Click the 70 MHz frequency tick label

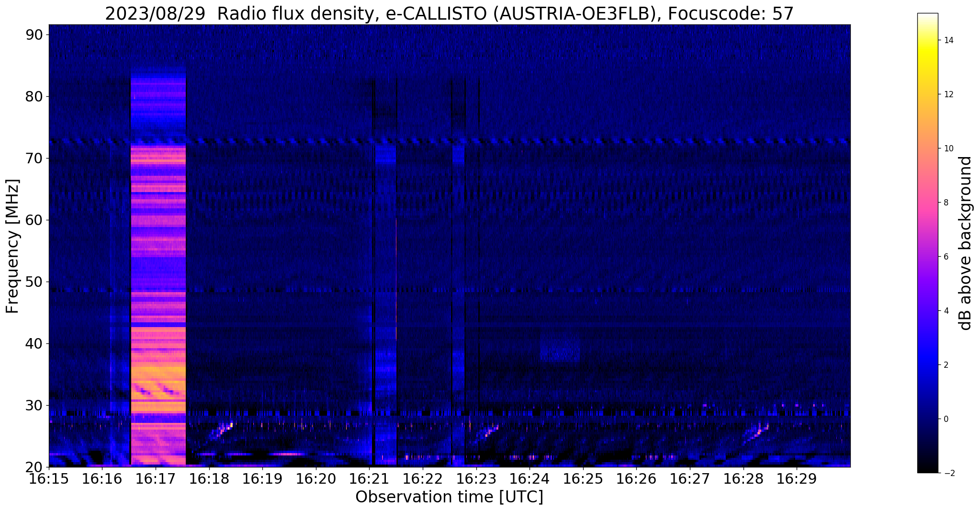(34, 158)
